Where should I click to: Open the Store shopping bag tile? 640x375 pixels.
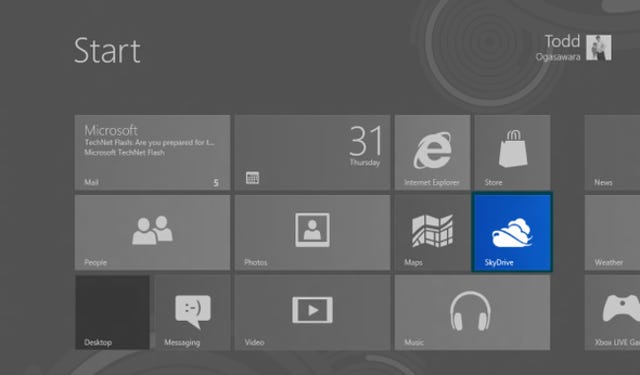tap(512, 153)
